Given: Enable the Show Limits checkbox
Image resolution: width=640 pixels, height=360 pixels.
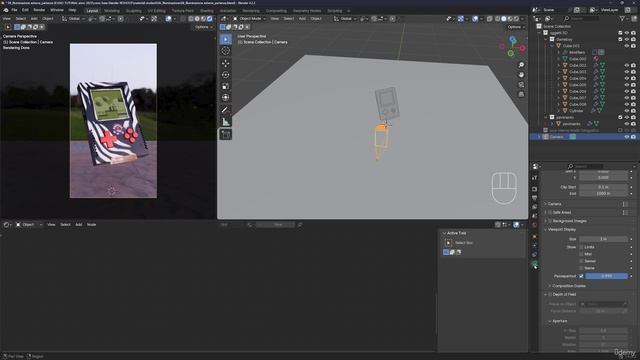Looking at the screenshot, I should (581, 247).
